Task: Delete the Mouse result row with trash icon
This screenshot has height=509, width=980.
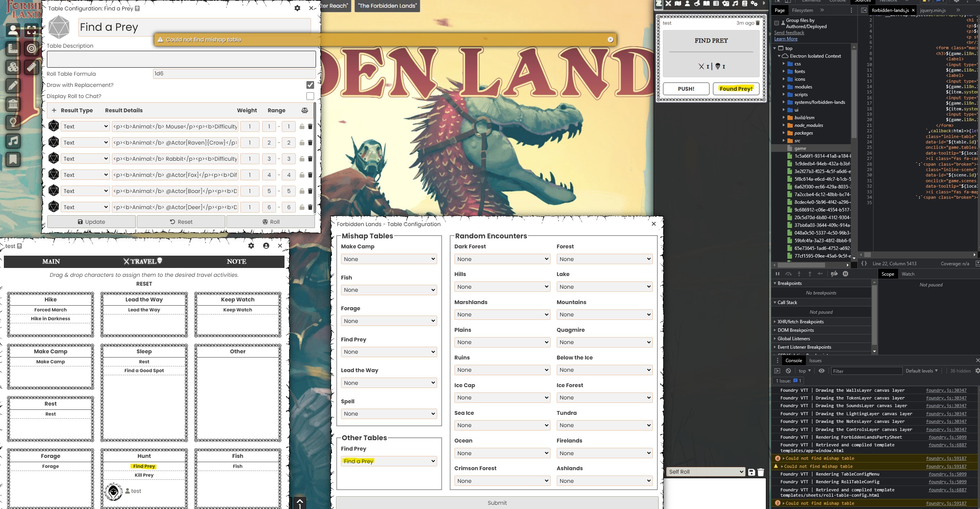Action: (x=310, y=126)
